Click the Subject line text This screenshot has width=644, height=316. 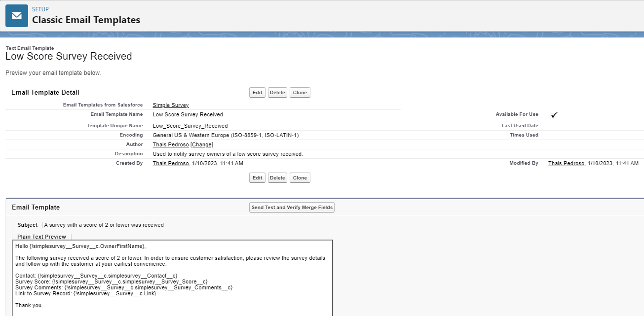[104, 225]
